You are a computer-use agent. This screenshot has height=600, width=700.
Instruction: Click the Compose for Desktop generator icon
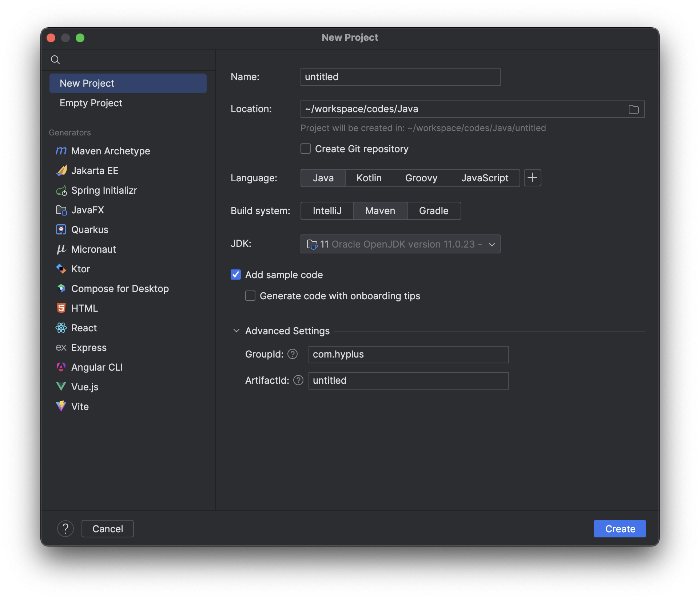click(61, 288)
